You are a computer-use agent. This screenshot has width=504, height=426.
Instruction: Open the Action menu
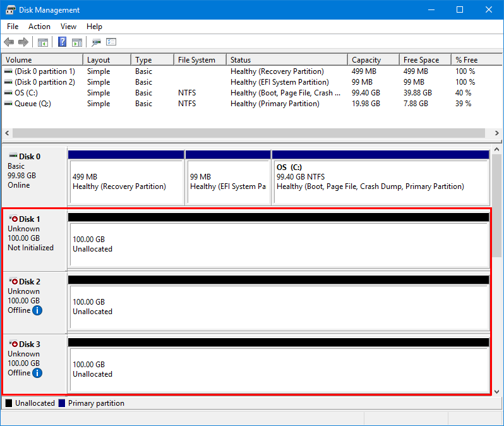[39, 27]
